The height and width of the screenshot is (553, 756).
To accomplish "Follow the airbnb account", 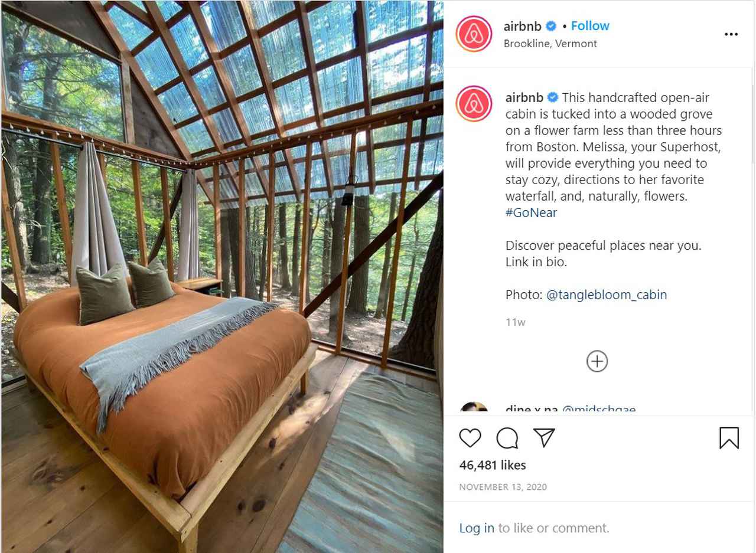I will coord(590,26).
